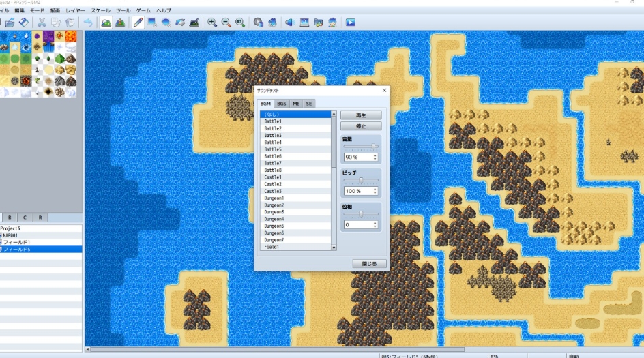Switch tileset palette to tab B
This screenshot has width=644, height=358.
10,218
